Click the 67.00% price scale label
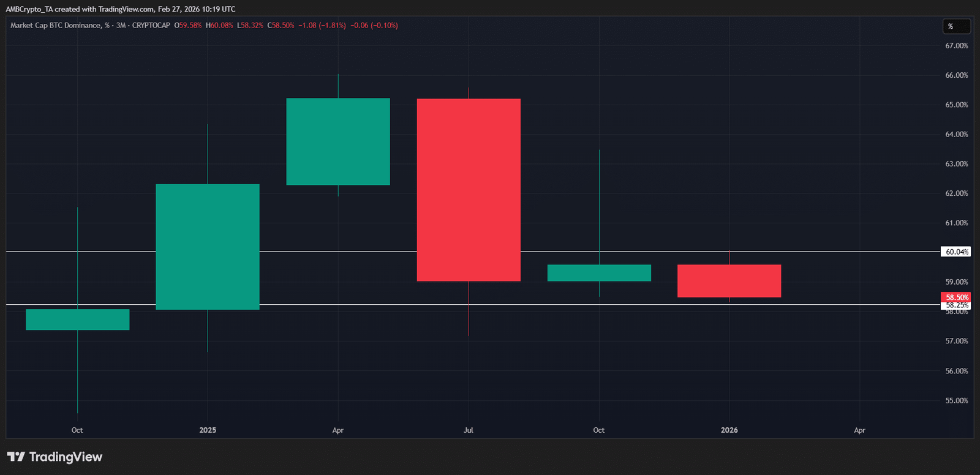 (956, 46)
